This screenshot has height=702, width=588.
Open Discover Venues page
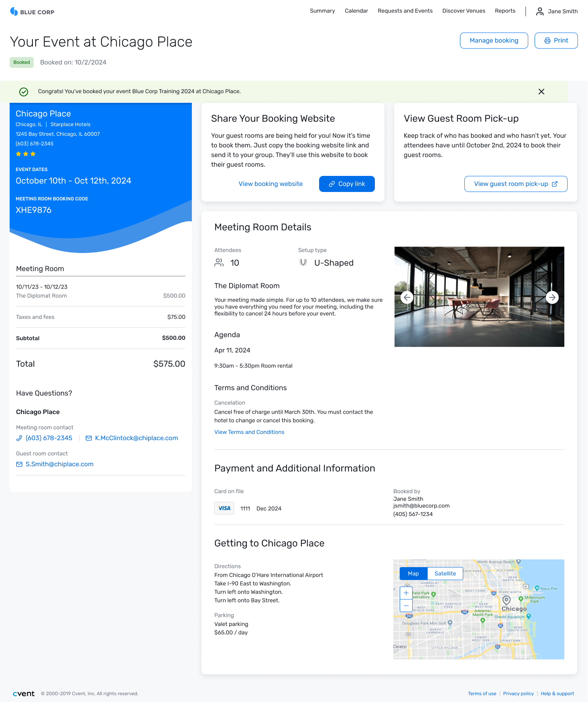pos(464,11)
